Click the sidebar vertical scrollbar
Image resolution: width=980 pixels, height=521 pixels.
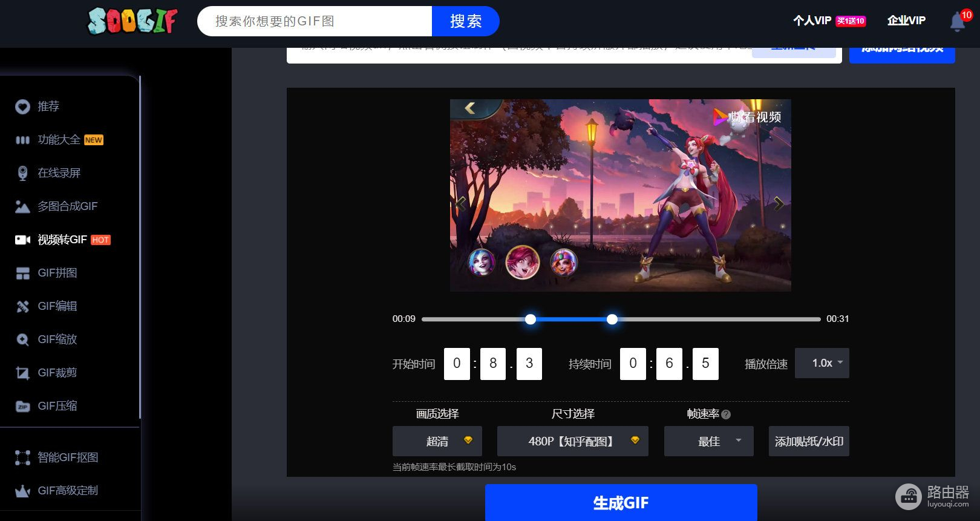(140, 247)
